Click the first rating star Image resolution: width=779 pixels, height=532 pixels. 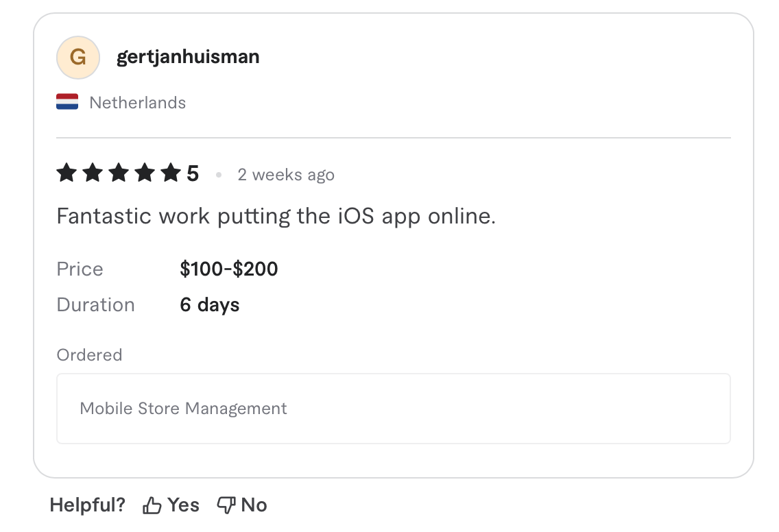click(67, 173)
